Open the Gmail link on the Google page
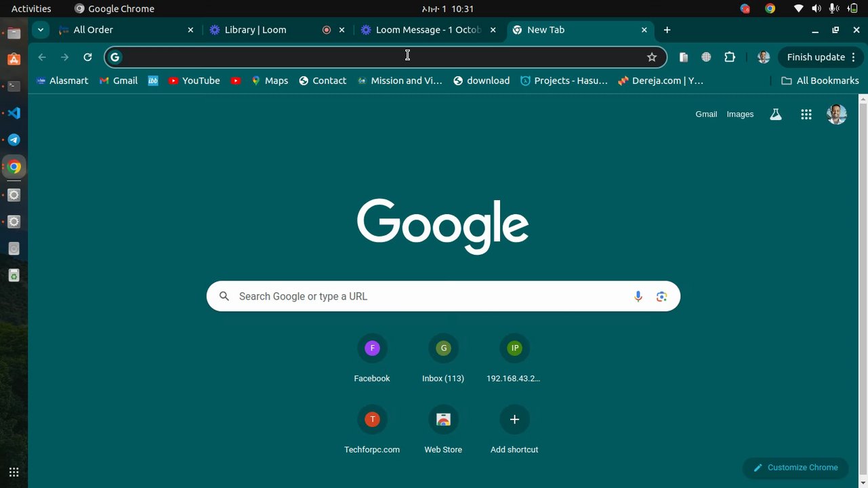Viewport: 868px width, 488px height. point(706,115)
